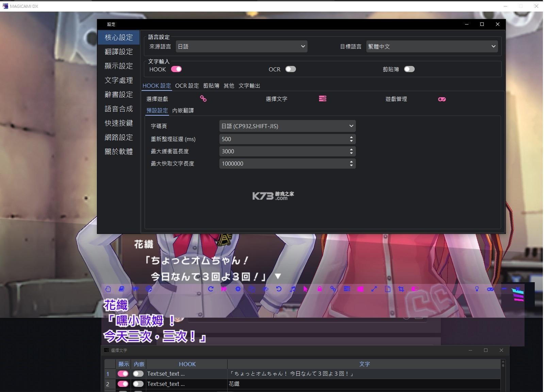Toggle the HOOK input switch
Image resolution: width=547 pixels, height=392 pixels.
click(176, 69)
